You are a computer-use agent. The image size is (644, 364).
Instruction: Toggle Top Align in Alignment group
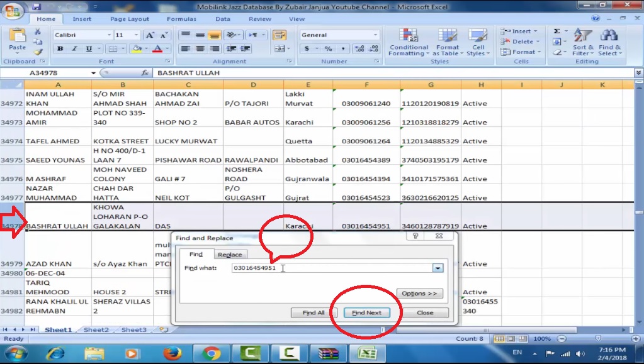click(186, 35)
